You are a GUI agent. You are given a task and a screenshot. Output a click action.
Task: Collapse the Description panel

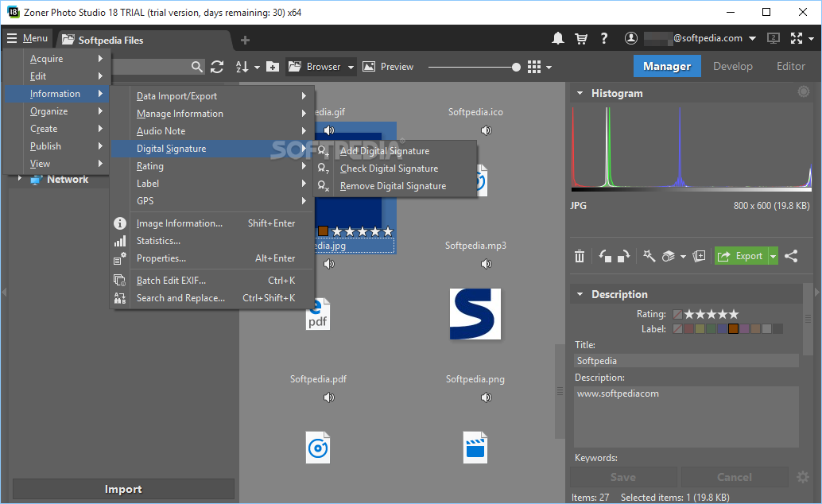(x=580, y=294)
